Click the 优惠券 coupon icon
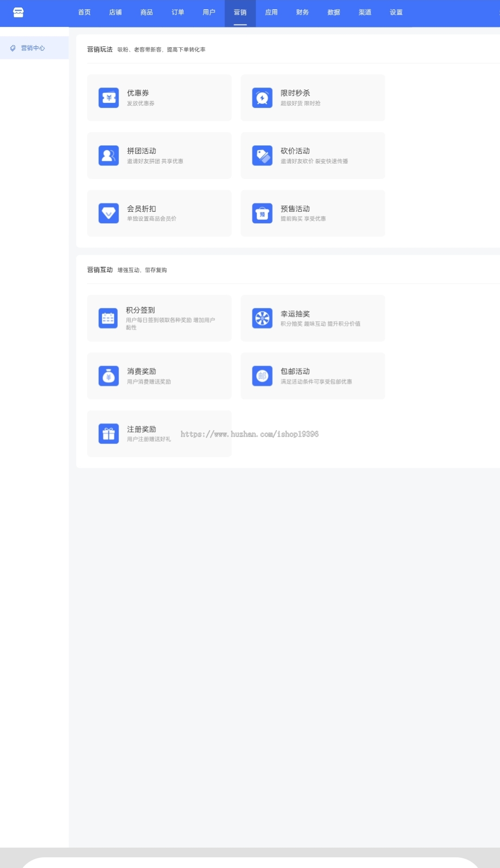 click(109, 98)
